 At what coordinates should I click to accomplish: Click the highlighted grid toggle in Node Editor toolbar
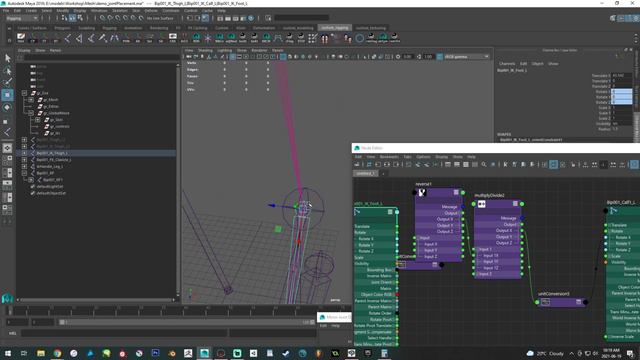tap(553, 164)
